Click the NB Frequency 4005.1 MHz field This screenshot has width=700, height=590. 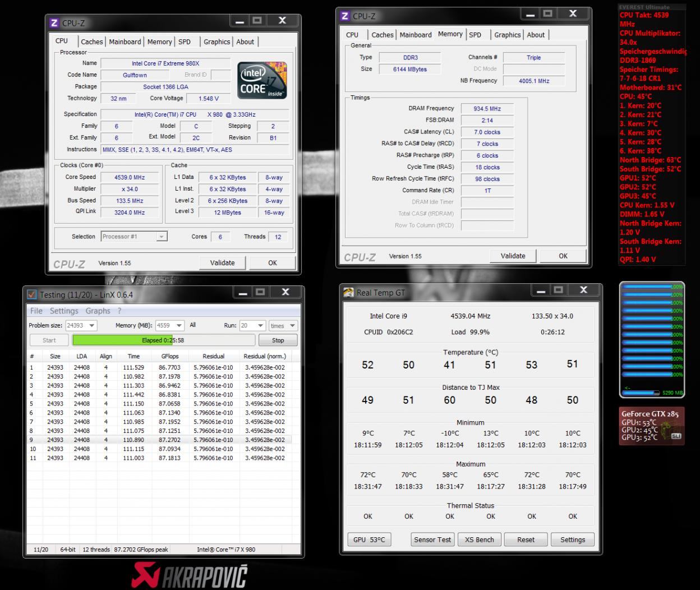click(534, 81)
